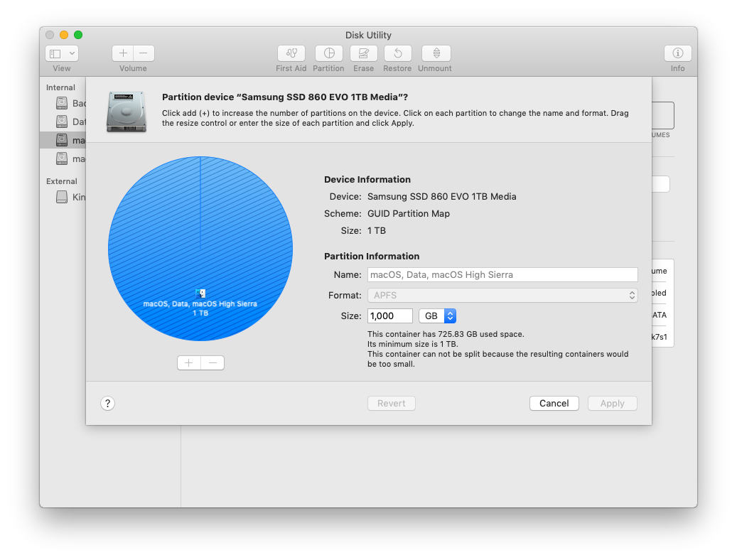Open the Info inspector icon

pyautogui.click(x=677, y=53)
